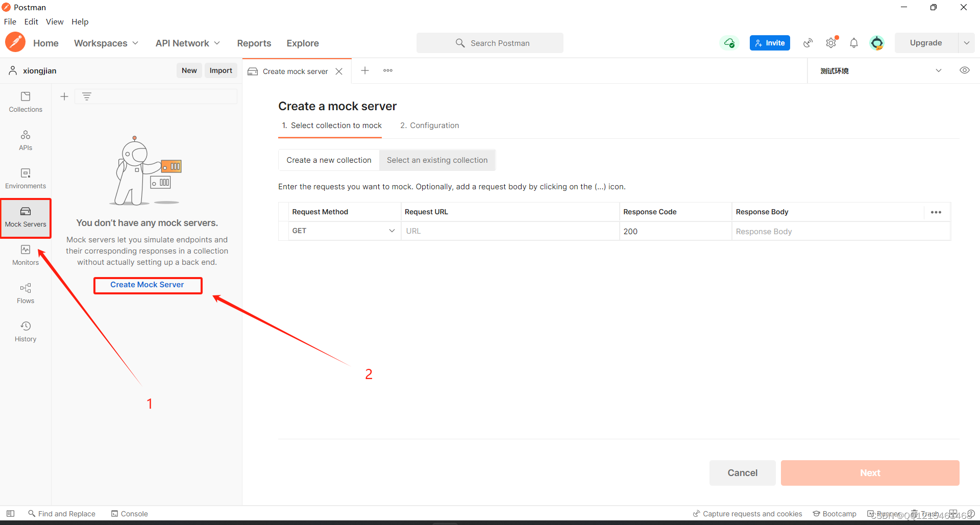Click the Response Code field showing 200

coord(676,231)
